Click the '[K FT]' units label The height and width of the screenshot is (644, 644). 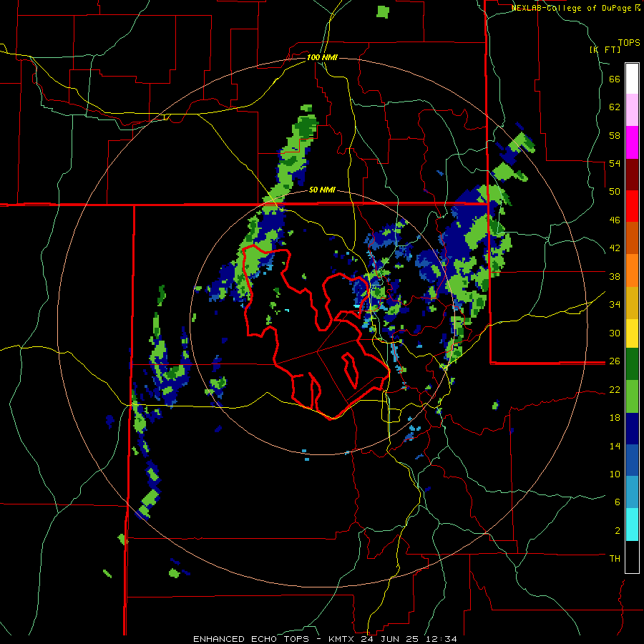tap(605, 49)
